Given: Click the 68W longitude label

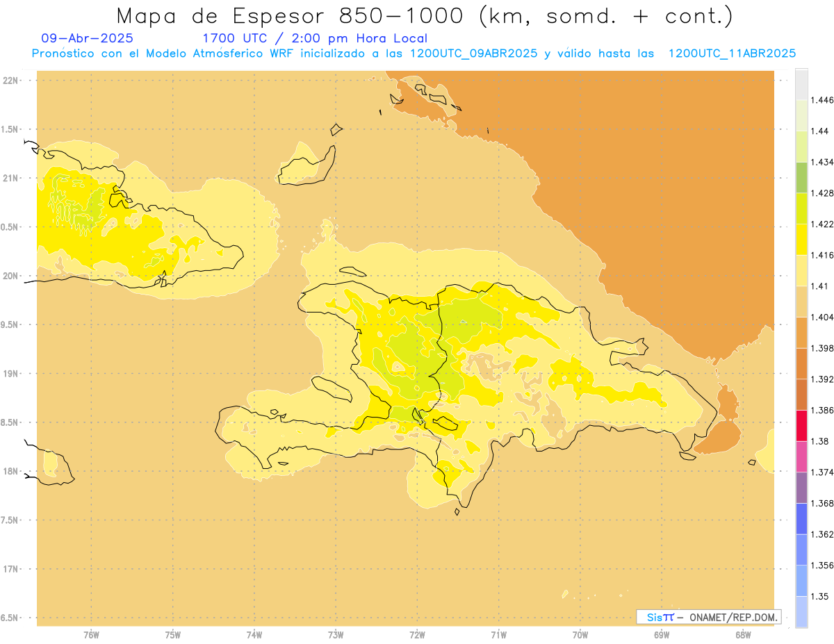Looking at the screenshot, I should [743, 635].
